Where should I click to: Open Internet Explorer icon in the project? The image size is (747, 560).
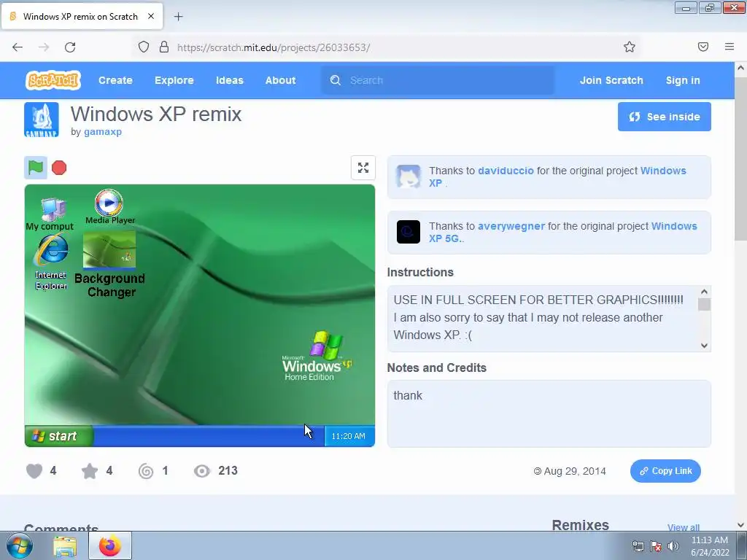click(x=51, y=262)
